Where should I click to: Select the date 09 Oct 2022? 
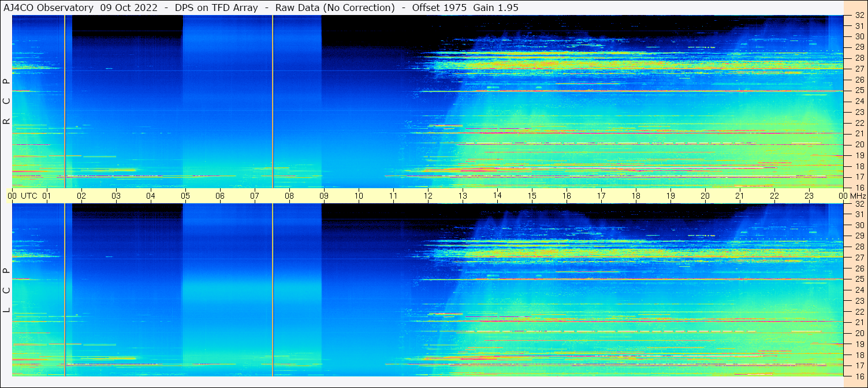pyautogui.click(x=129, y=8)
